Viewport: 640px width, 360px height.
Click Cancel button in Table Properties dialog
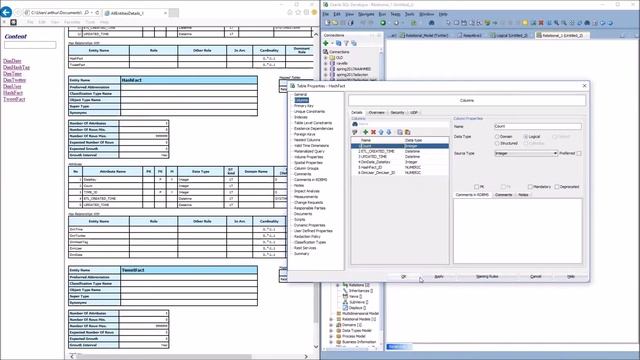pyautogui.click(x=536, y=277)
